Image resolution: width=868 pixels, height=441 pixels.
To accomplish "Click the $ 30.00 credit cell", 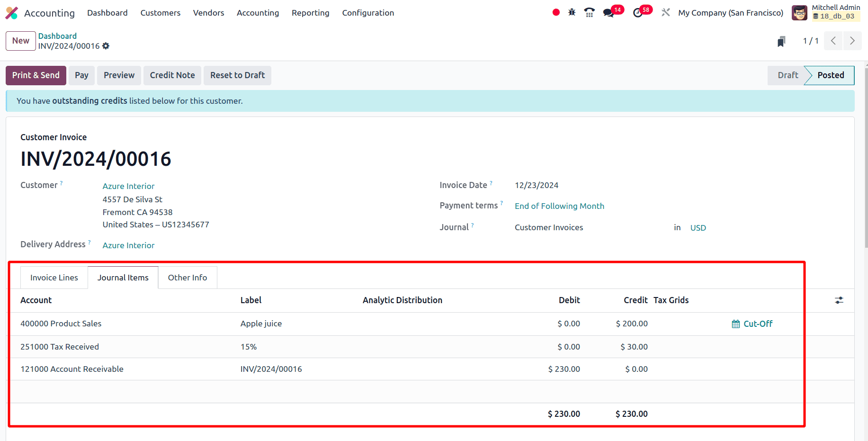I will click(634, 347).
